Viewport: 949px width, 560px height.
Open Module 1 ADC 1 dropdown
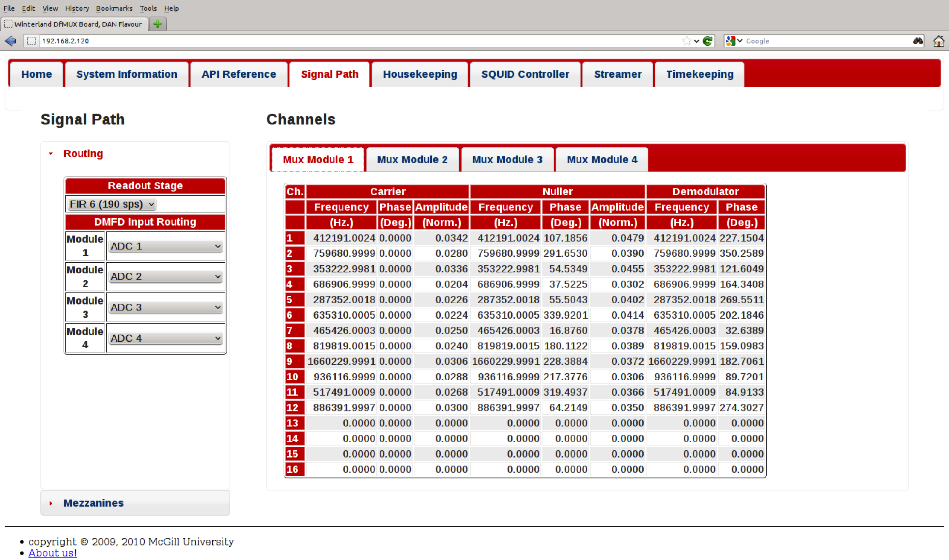[x=165, y=246]
